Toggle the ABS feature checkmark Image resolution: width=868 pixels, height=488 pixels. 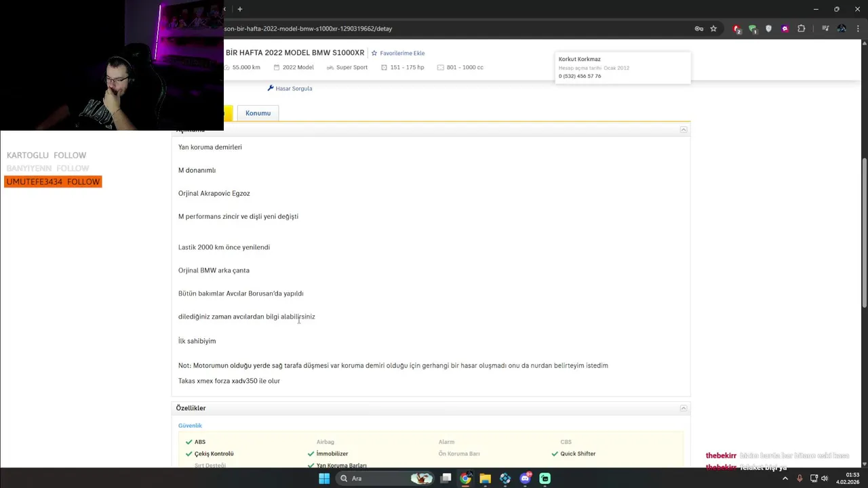pos(189,442)
